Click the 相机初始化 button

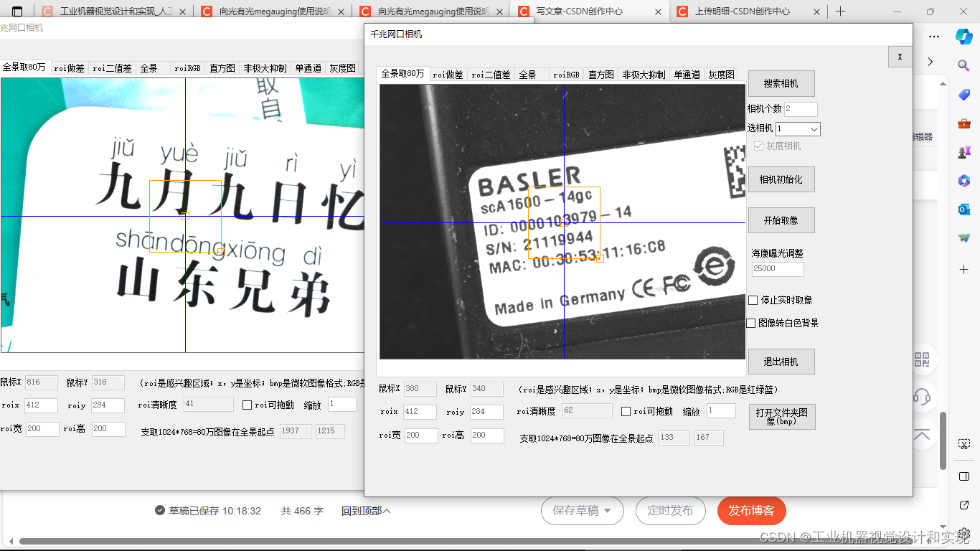[781, 179]
